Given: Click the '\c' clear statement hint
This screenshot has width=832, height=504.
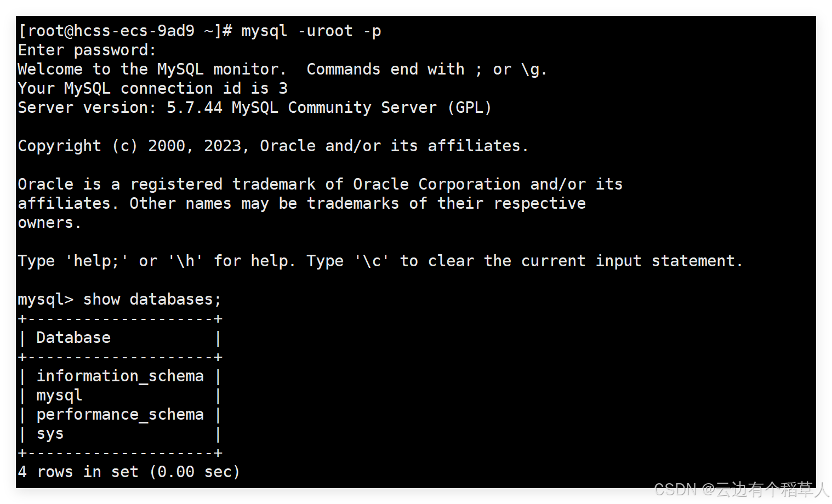Looking at the screenshot, I should point(372,261).
